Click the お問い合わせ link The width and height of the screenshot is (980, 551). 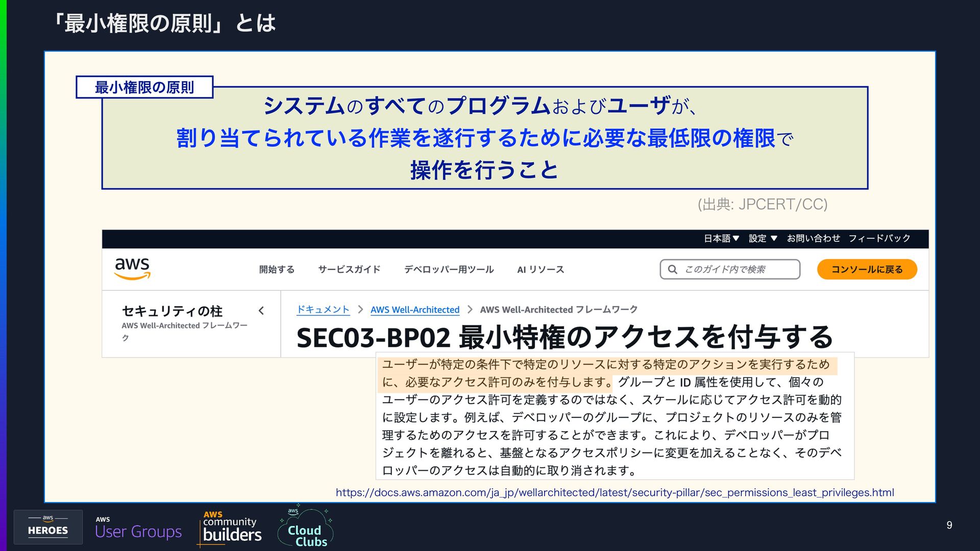813,238
